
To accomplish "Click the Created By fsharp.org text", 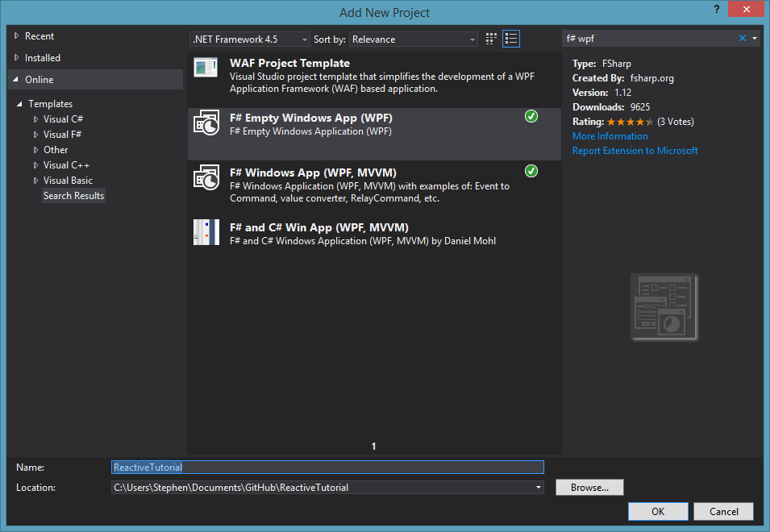I will click(622, 78).
